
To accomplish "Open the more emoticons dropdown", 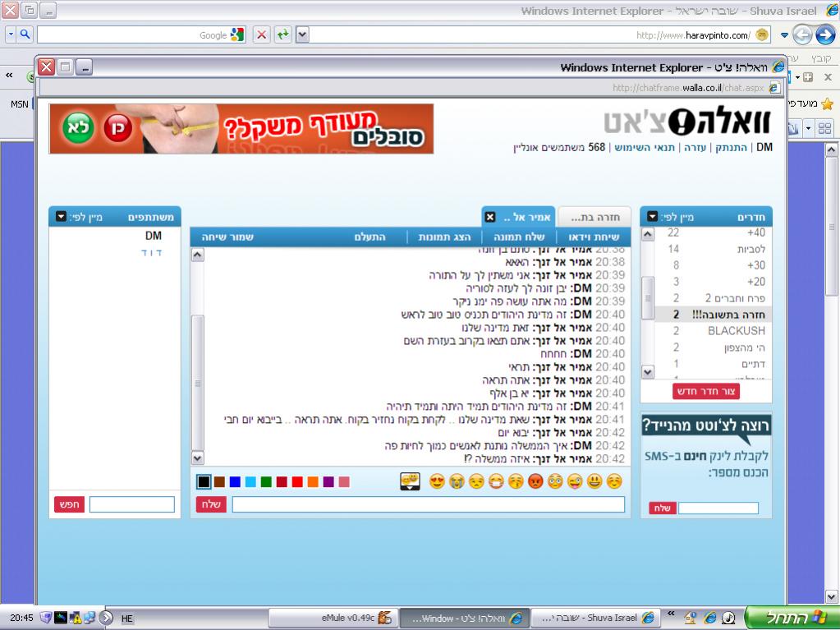I will point(410,481).
